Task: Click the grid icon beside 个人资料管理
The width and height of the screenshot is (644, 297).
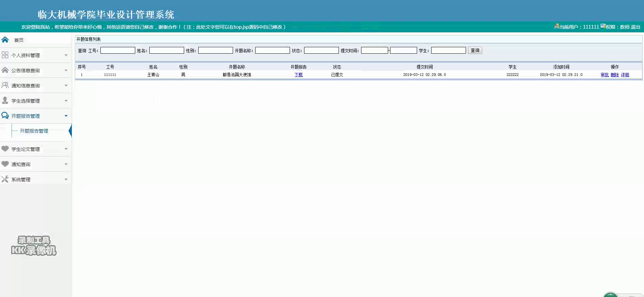Action: [x=5, y=55]
